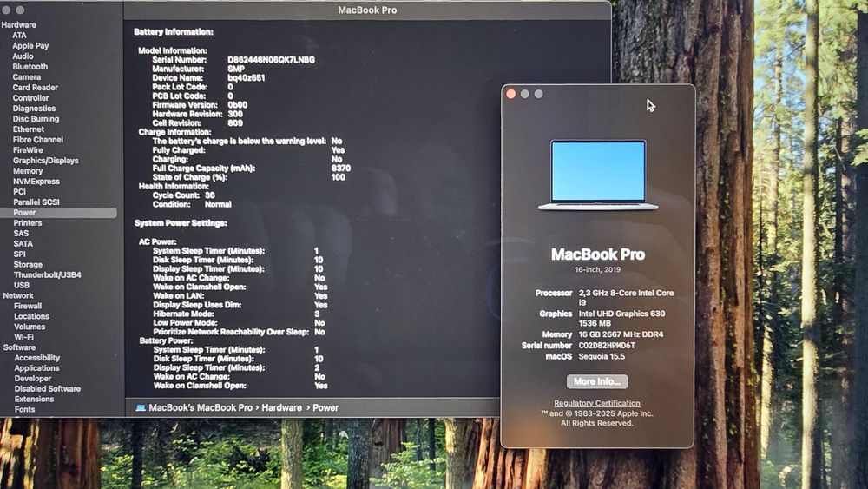Viewport: 868px width, 489px height.
Task: Select Disabled Software in sidebar
Action: [48, 389]
